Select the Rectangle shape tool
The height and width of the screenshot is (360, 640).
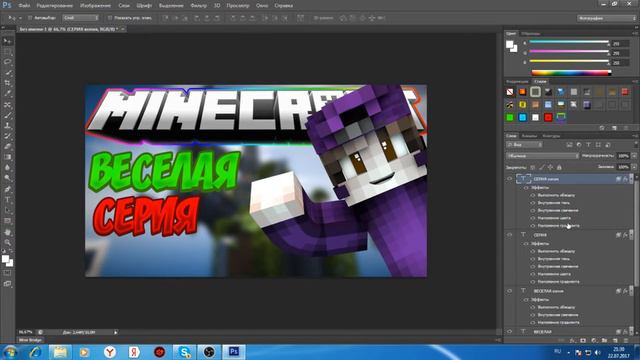pos(7,221)
